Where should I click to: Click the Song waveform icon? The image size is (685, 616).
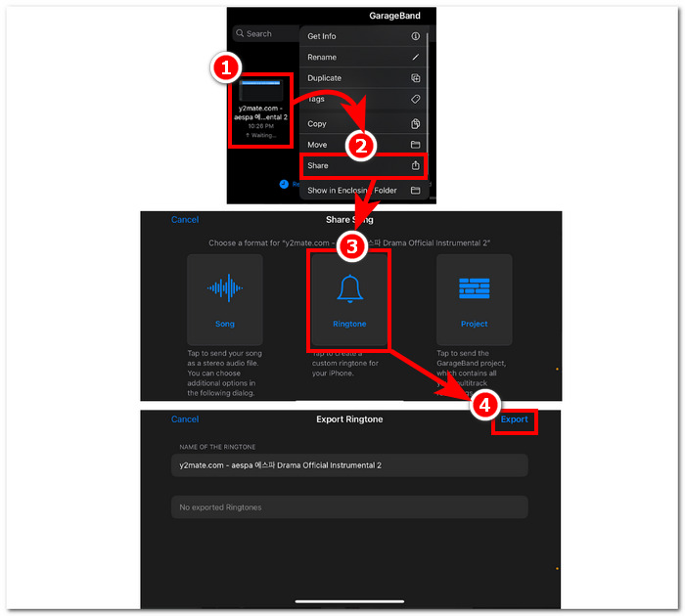pyautogui.click(x=225, y=287)
